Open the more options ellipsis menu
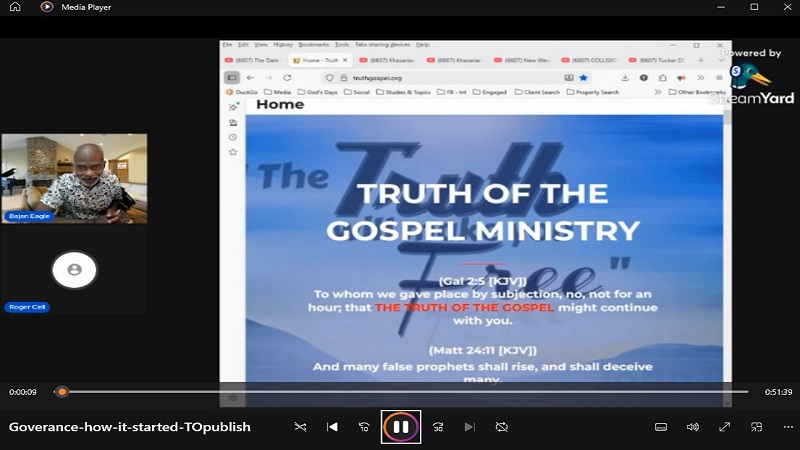This screenshot has width=800, height=450. 788,427
